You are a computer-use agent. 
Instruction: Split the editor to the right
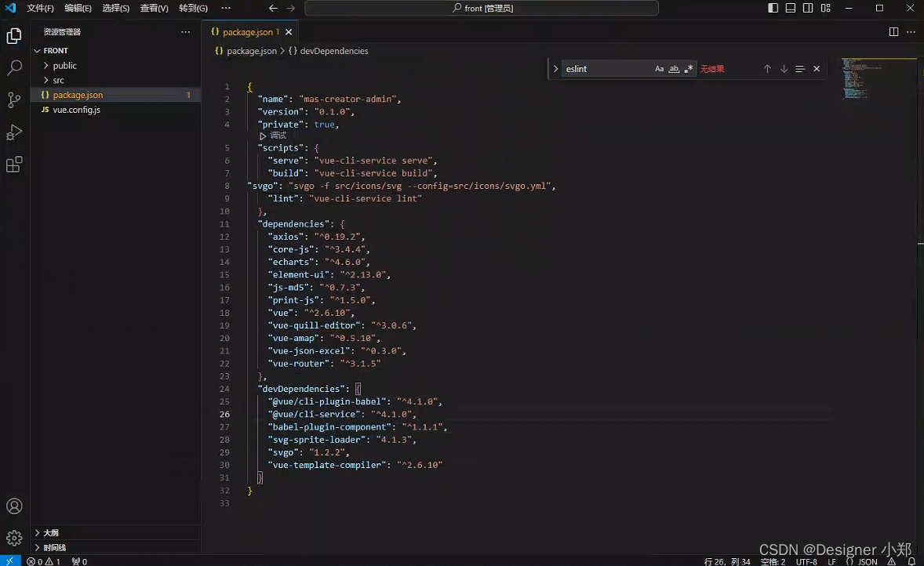point(894,32)
